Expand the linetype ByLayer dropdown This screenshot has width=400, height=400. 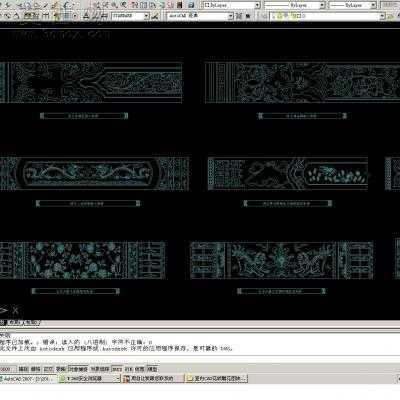322,5
